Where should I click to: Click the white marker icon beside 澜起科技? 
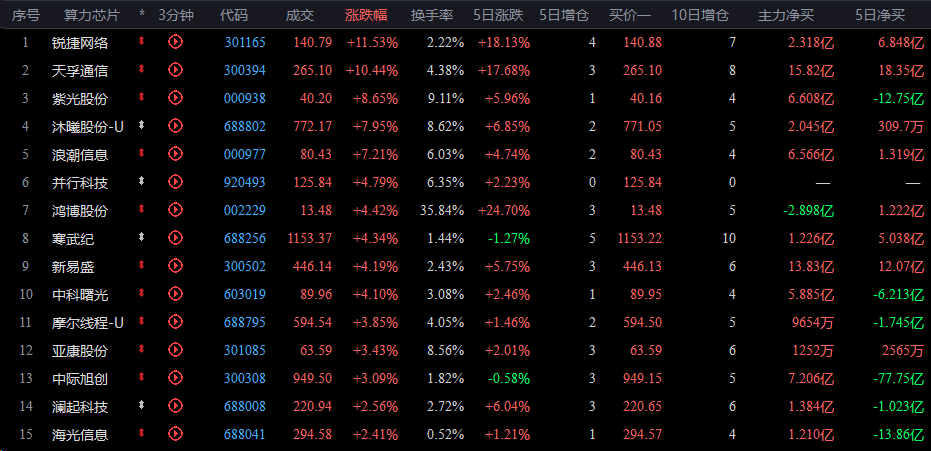click(141, 405)
